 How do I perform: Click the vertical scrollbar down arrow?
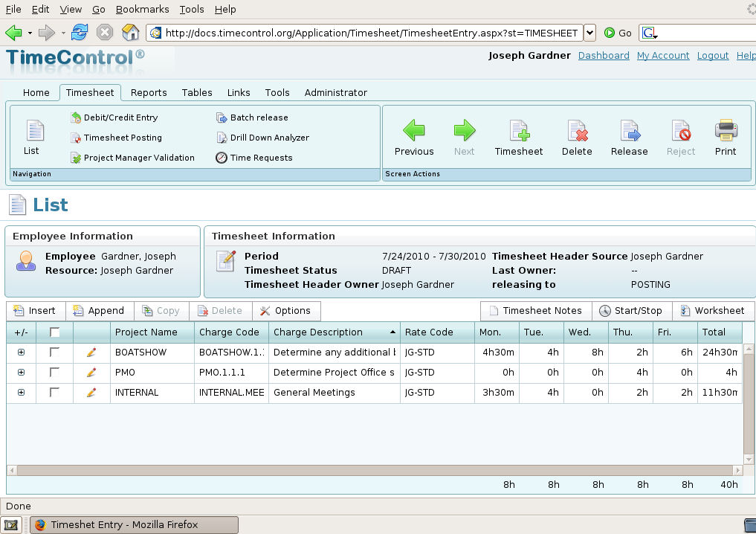click(749, 459)
